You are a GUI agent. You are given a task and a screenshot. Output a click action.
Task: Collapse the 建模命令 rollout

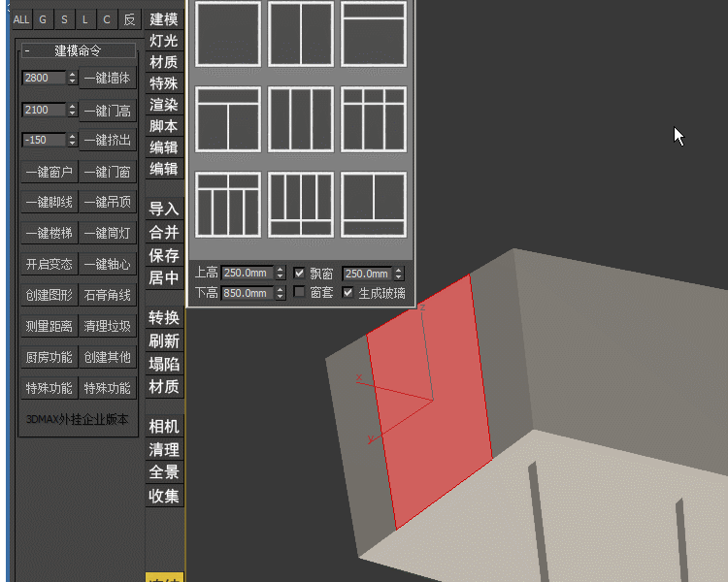[78, 50]
